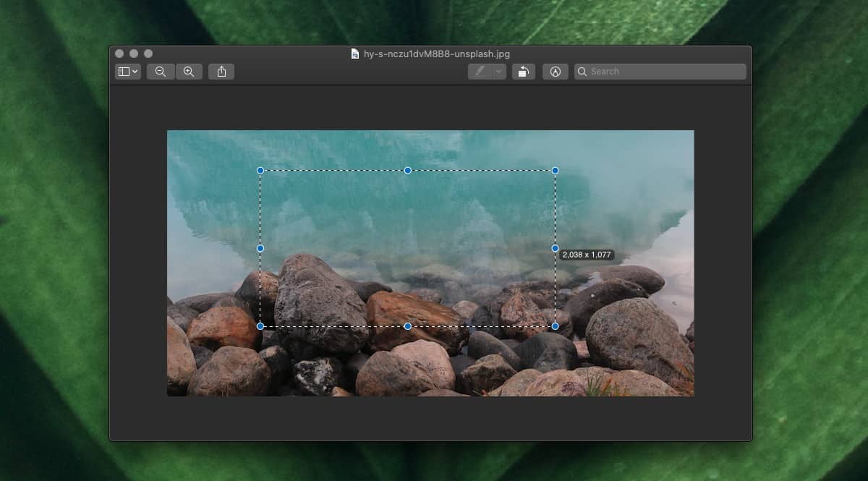Close the Preview window
This screenshot has height=481, width=868.
(119, 54)
